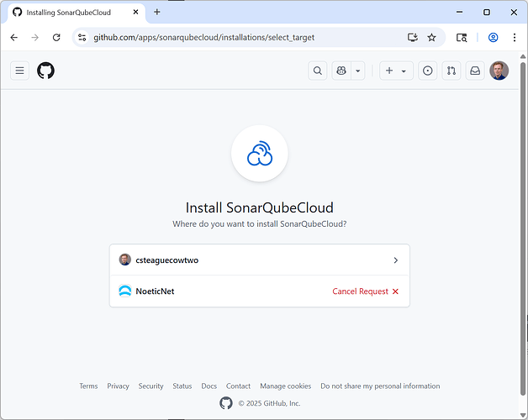528x420 pixels.
Task: Open Chrome three-dot menu
Action: pos(515,37)
